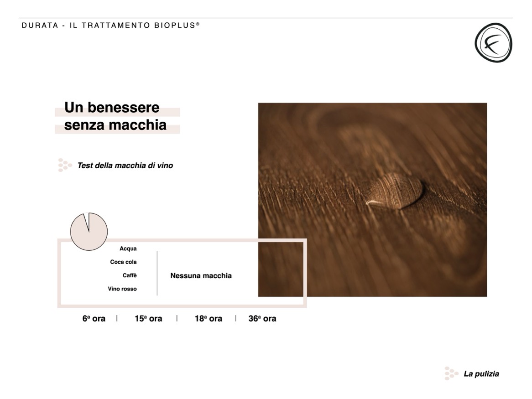Click the dots icon next to La pulizia
532x399 pixels.
click(x=451, y=373)
